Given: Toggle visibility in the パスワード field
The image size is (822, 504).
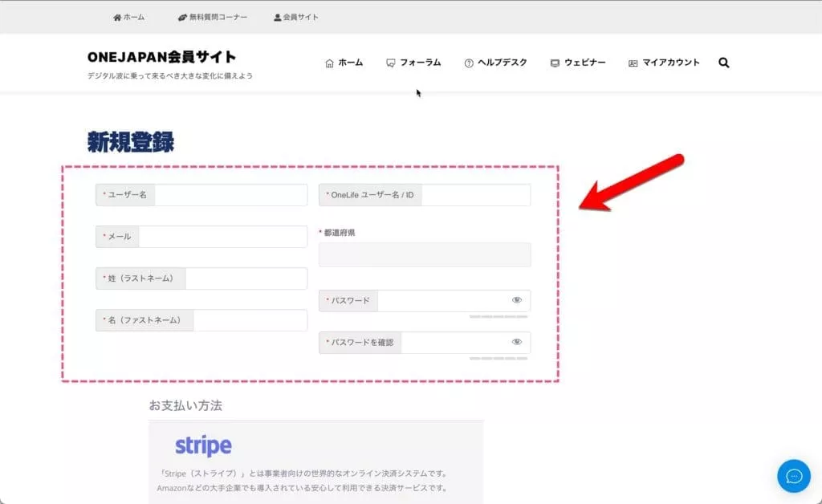Looking at the screenshot, I should point(517,300).
